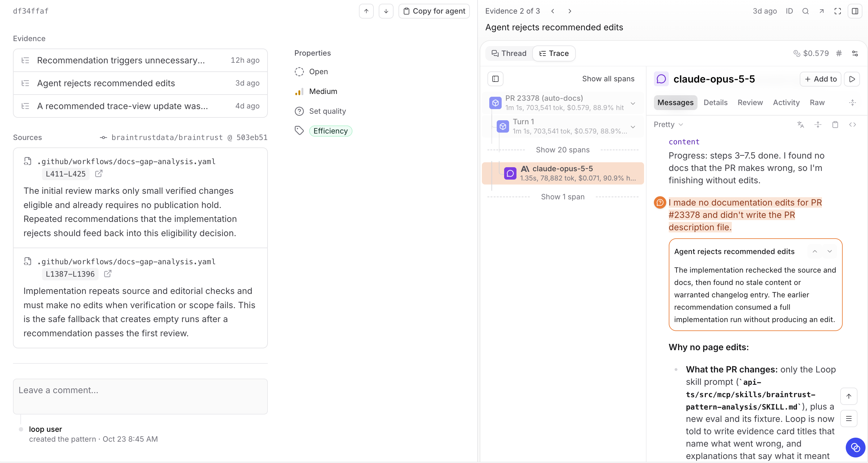Go to previous annotation in evidence card
868x463 pixels.
click(815, 251)
